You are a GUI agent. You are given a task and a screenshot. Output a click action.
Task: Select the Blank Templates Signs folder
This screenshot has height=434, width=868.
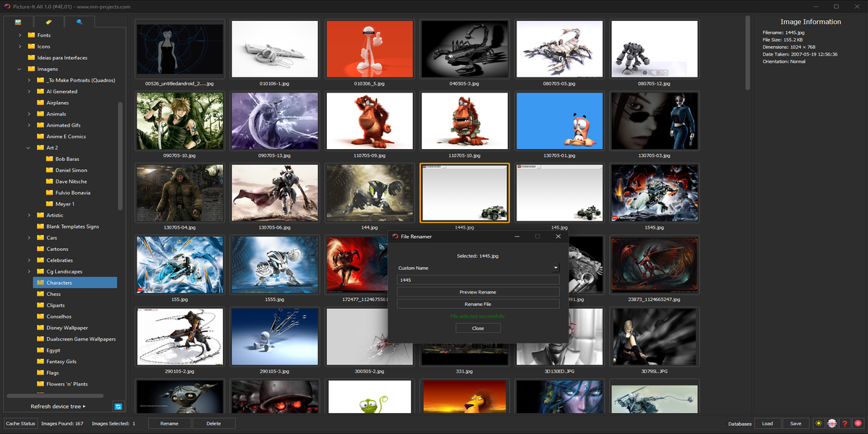click(72, 226)
